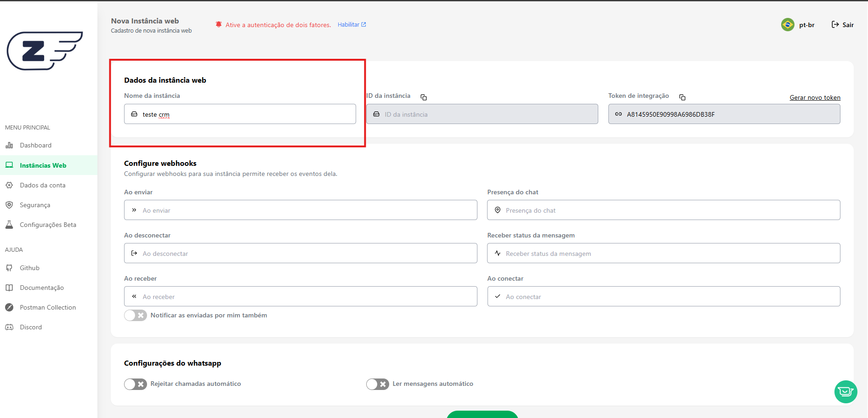The height and width of the screenshot is (418, 868).
Task: Click the Sair logout arrow icon
Action: click(x=835, y=24)
